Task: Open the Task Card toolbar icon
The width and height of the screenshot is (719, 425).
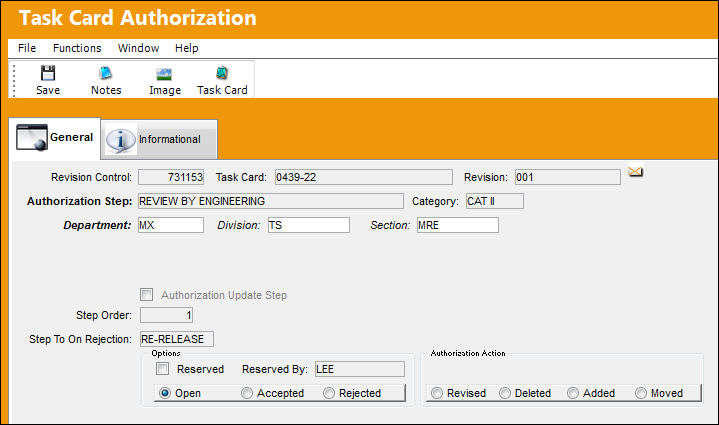Action: coord(222,73)
